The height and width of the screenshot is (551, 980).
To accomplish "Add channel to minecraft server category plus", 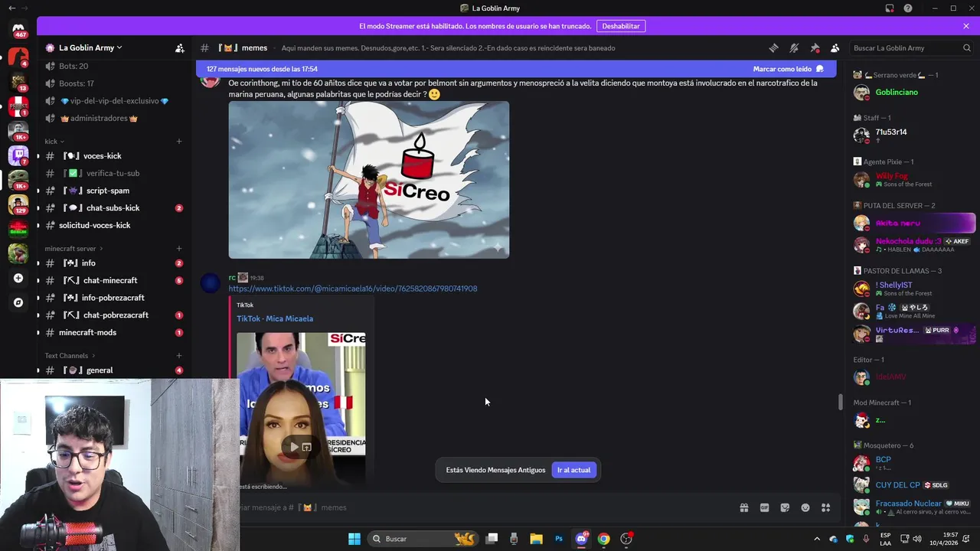I will (179, 249).
